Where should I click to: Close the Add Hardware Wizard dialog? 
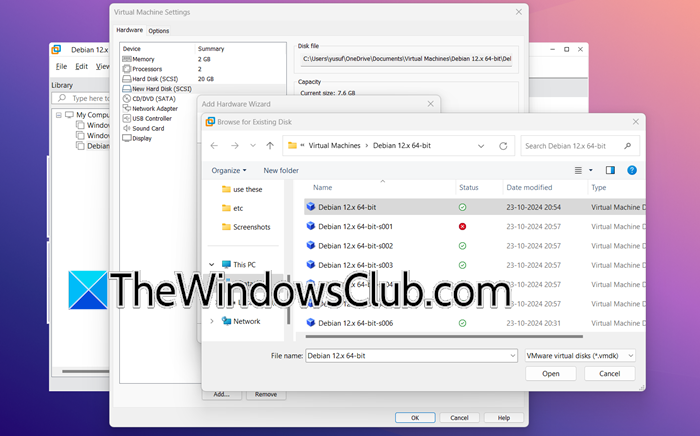(x=430, y=104)
